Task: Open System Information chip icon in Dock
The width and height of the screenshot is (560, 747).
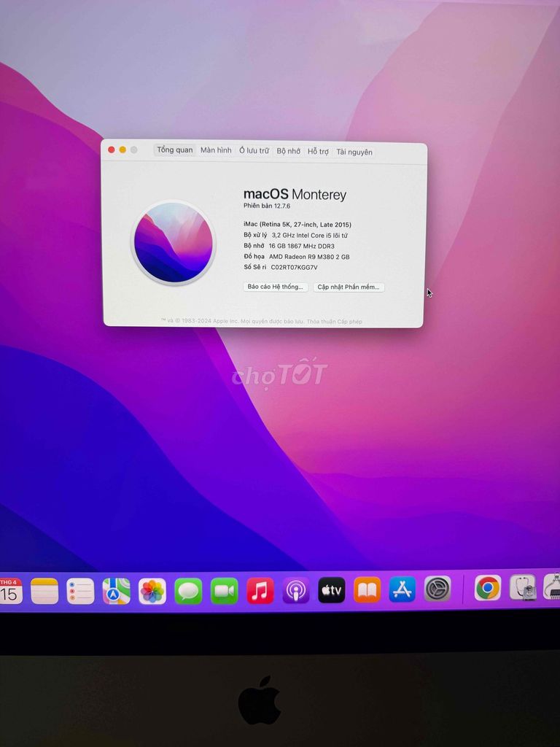Action: [553, 587]
